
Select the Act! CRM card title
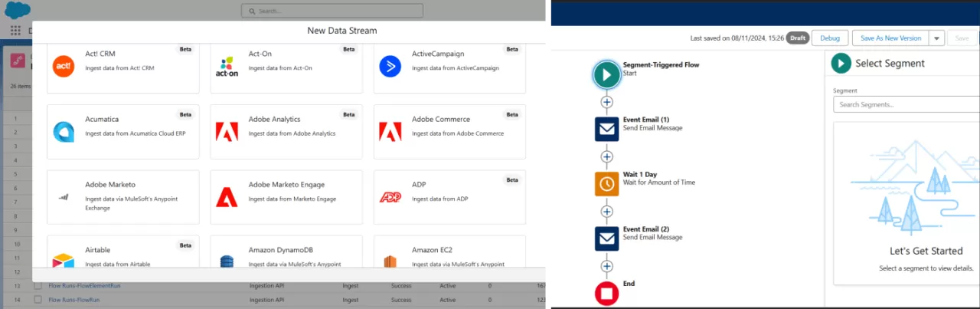pos(101,54)
